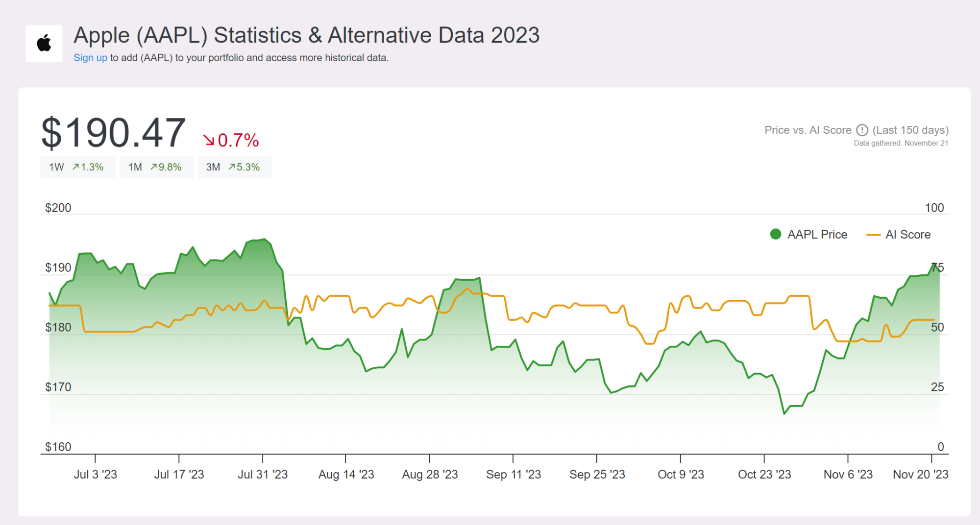Click the Sign up link
This screenshot has height=525, width=980.
pyautogui.click(x=90, y=57)
